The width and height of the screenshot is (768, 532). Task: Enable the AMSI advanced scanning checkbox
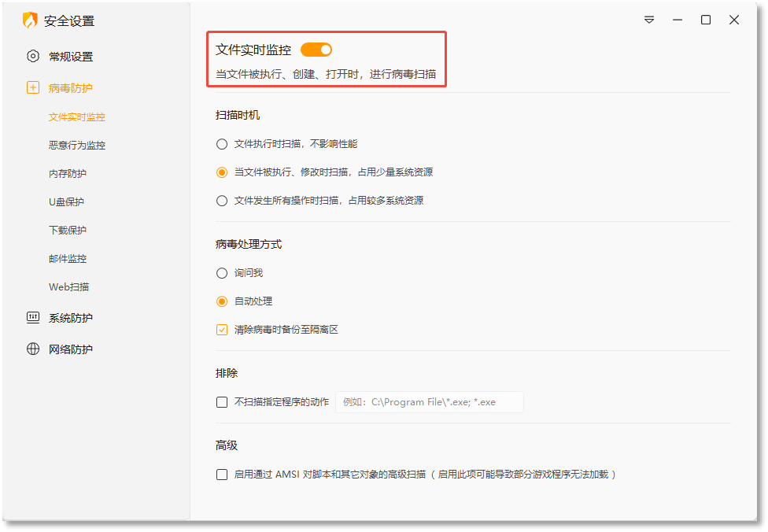coord(222,475)
